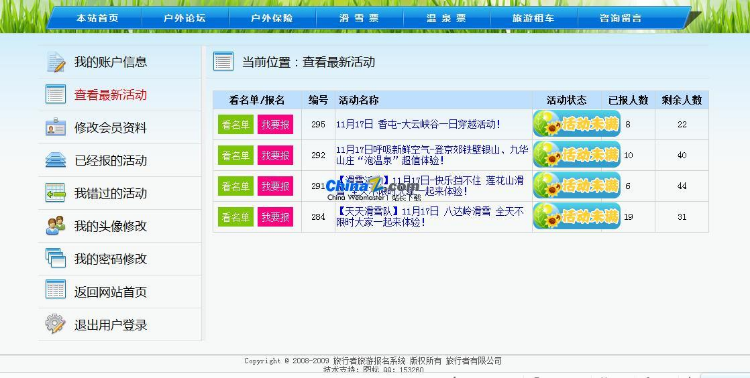Click 当前位置：查看最新活动 heading text
The height and width of the screenshot is (378, 750).
click(308, 62)
